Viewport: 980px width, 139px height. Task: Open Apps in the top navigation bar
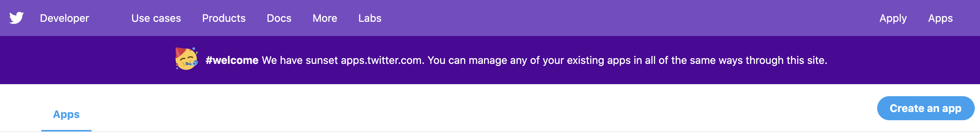(x=940, y=19)
